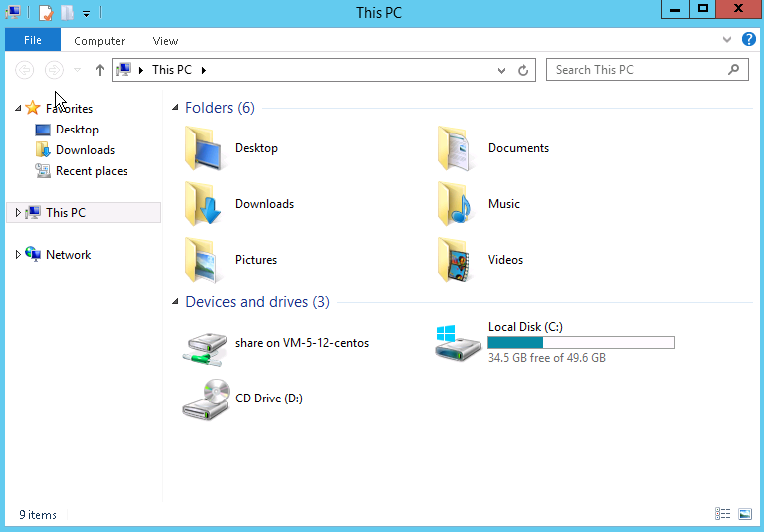Screen dimensions: 764x532
Task: Click the Local Disk (C:) usage bar
Action: point(582,343)
